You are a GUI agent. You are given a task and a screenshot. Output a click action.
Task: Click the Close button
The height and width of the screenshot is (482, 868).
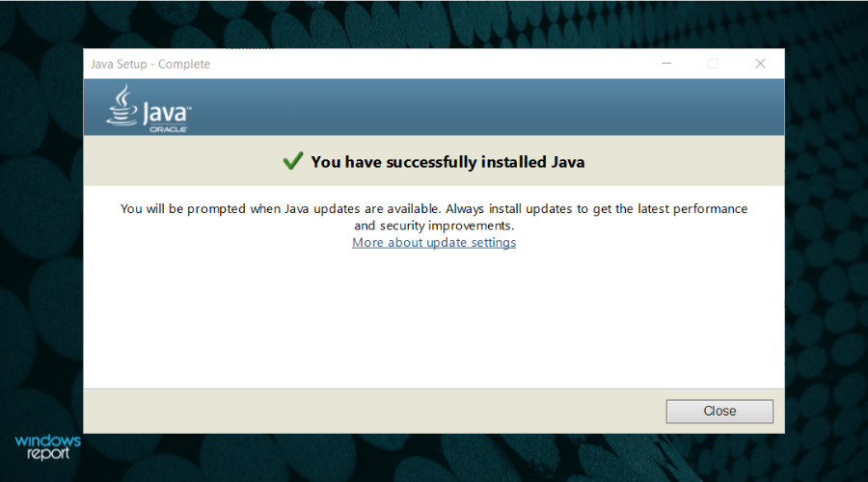pyautogui.click(x=719, y=412)
